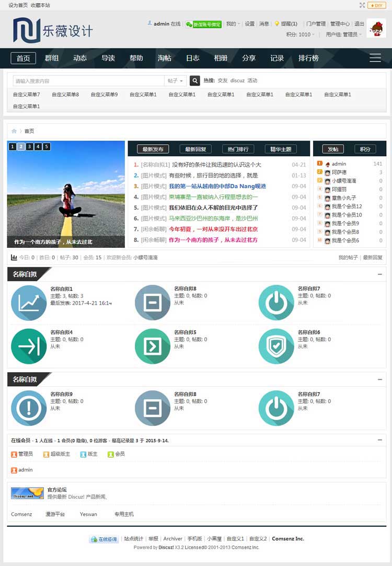Select the 精华主题 tab
This screenshot has width=392, height=566.
click(281, 149)
